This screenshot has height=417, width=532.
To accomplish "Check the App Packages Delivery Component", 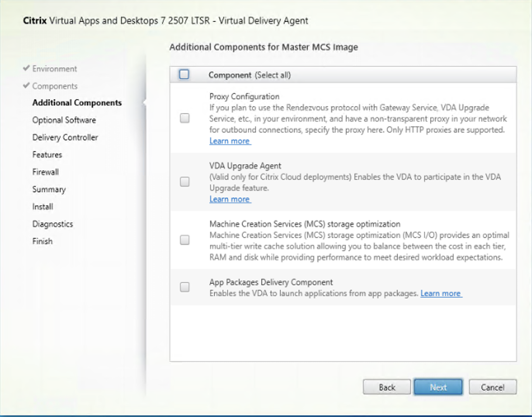I will click(184, 287).
